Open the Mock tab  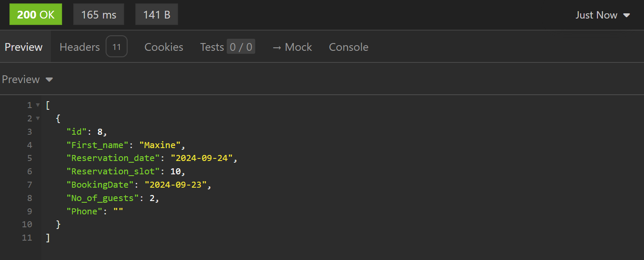click(x=292, y=47)
